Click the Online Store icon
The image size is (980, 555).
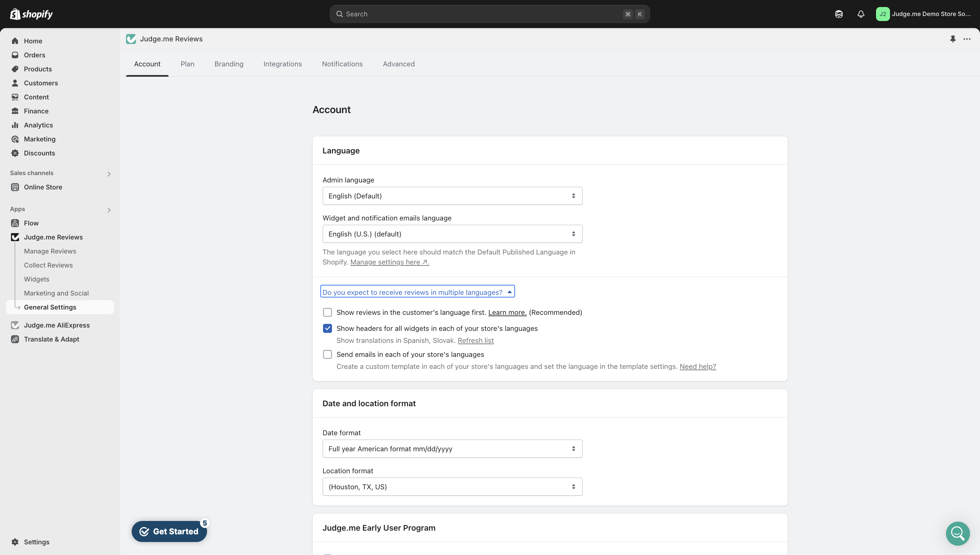15,187
